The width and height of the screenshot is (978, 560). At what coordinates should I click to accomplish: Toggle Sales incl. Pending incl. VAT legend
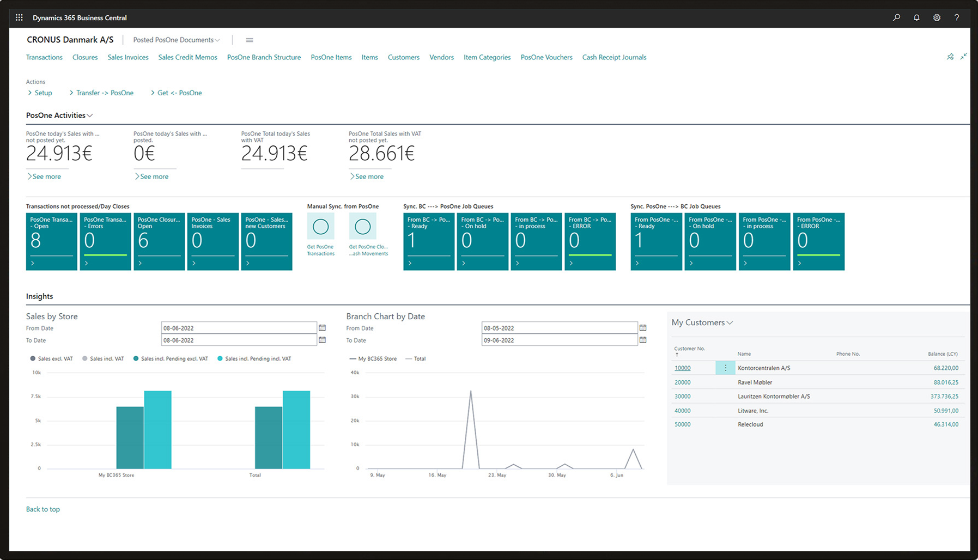pos(254,358)
